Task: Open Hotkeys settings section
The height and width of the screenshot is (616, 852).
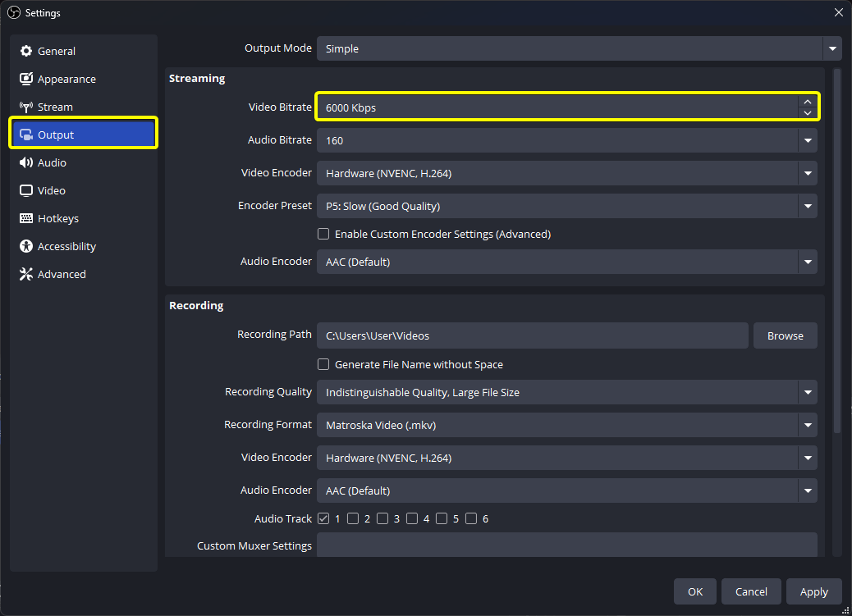Action: [x=84, y=218]
